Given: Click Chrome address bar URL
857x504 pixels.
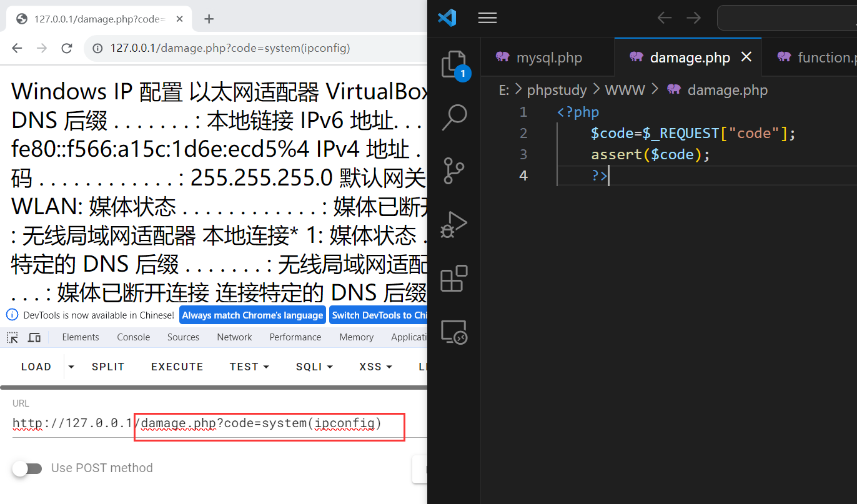Looking at the screenshot, I should pyautogui.click(x=230, y=48).
